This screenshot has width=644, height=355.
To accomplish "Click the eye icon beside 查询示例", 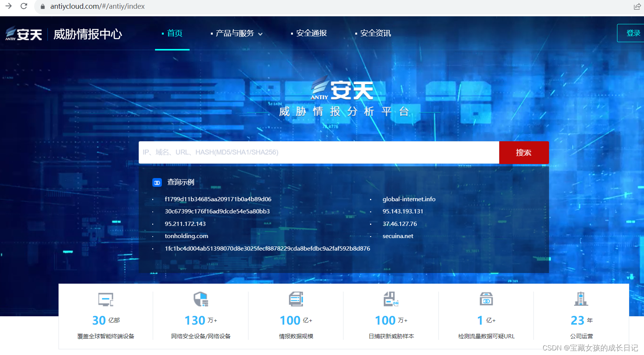I will [x=157, y=182].
